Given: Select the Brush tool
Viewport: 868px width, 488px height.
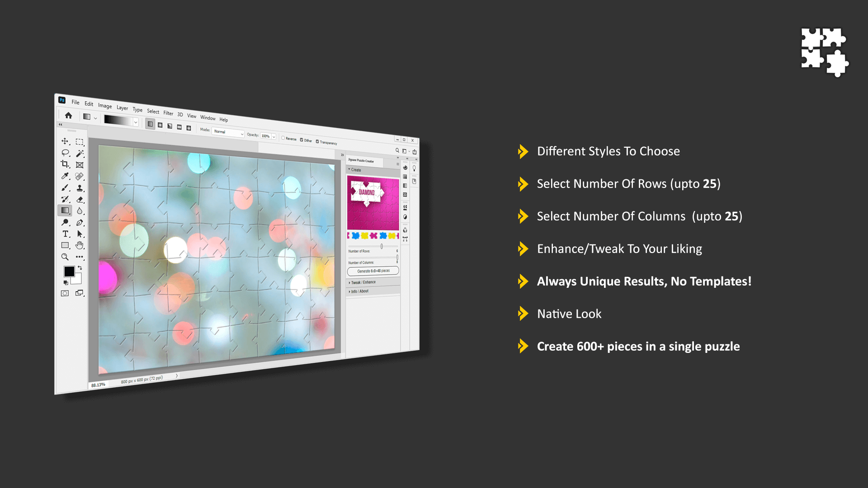Looking at the screenshot, I should tap(65, 188).
